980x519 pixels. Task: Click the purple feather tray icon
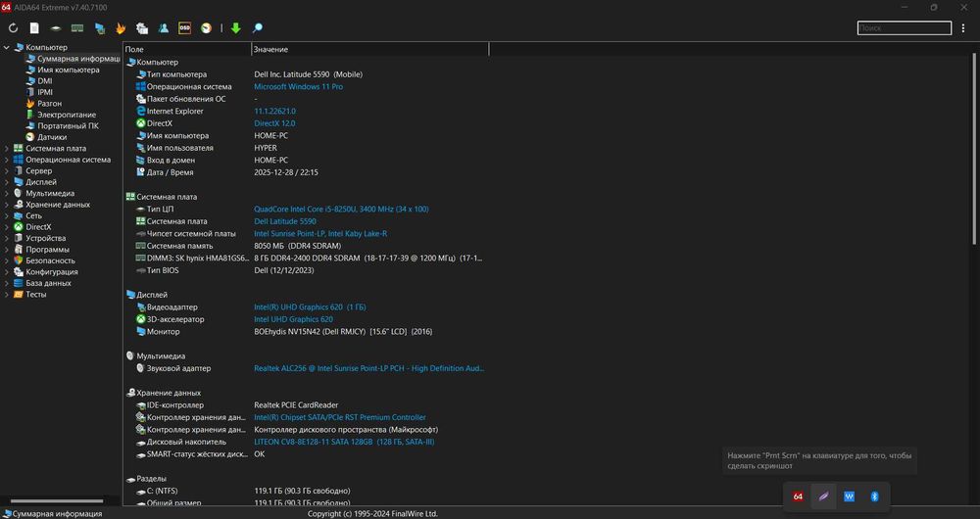point(823,496)
